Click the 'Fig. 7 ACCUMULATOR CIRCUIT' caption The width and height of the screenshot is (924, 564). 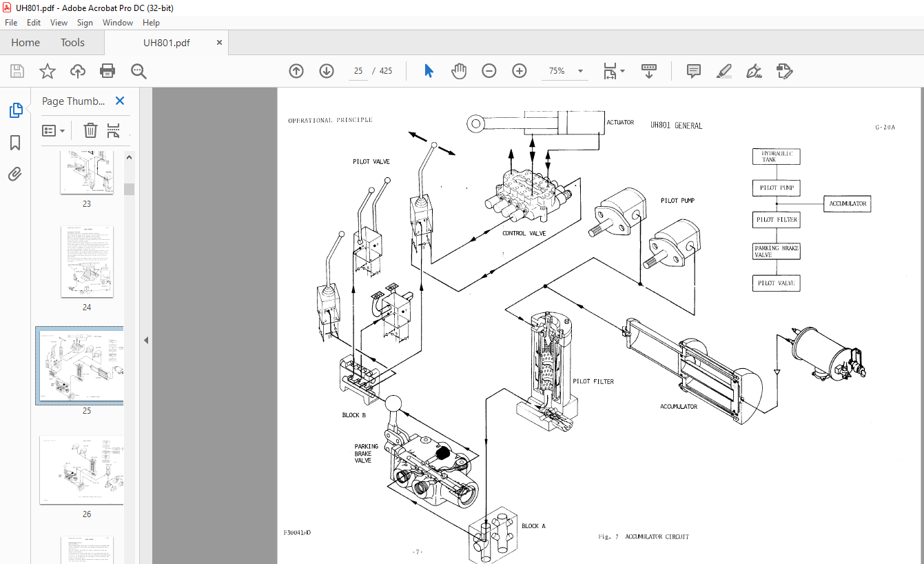tap(644, 536)
